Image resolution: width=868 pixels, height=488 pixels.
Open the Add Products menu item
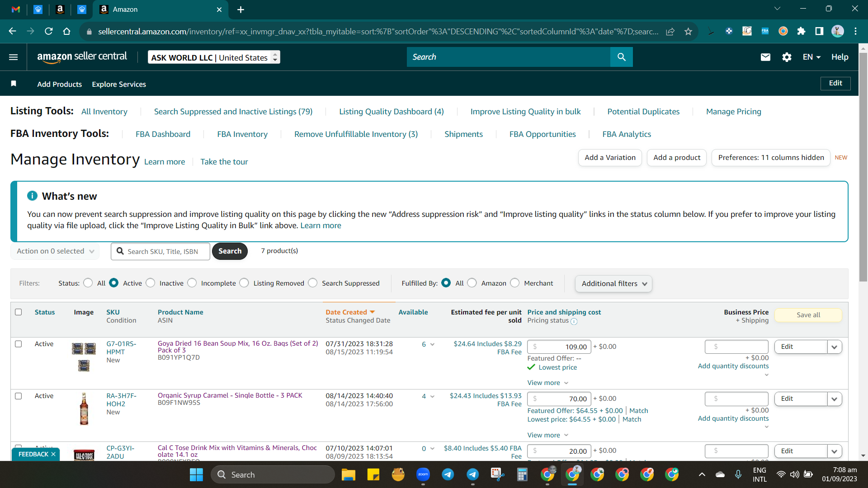pos(59,84)
